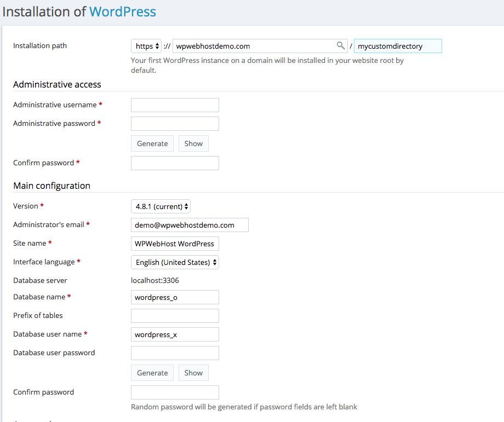Image resolution: width=504 pixels, height=422 pixels.
Task: Open the Version 4.8.1 dropdown
Action: point(161,206)
